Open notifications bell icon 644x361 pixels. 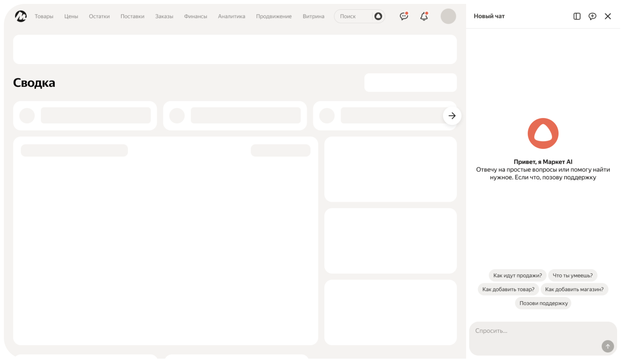(x=424, y=16)
